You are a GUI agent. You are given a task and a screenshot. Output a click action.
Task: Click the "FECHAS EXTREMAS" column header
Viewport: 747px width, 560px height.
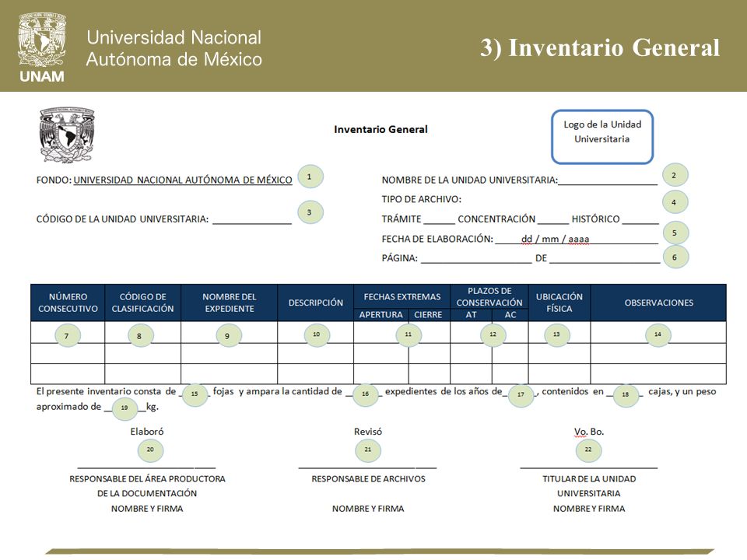point(402,296)
